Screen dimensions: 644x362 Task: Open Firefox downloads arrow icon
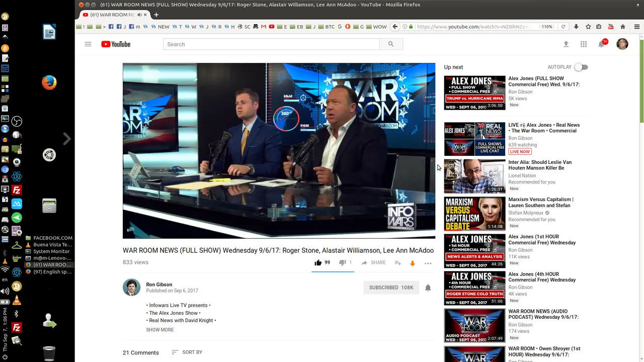tap(576, 27)
